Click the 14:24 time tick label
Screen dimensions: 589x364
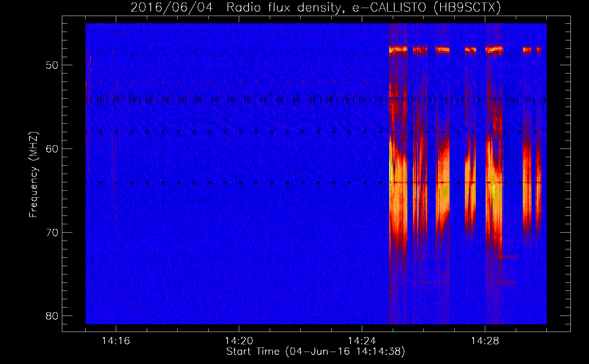coord(362,341)
